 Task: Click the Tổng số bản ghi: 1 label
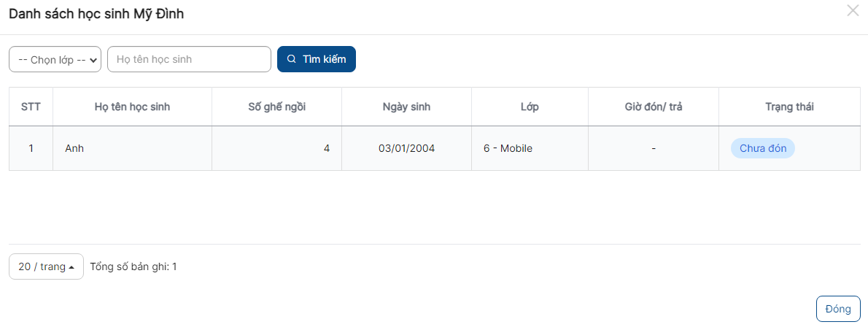[x=133, y=267]
